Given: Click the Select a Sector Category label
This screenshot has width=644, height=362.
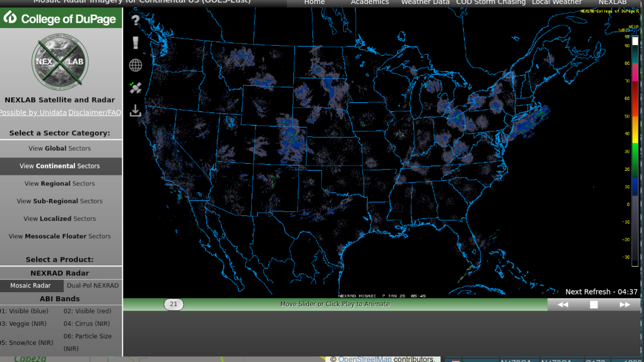Looking at the screenshot, I should coord(60,133).
